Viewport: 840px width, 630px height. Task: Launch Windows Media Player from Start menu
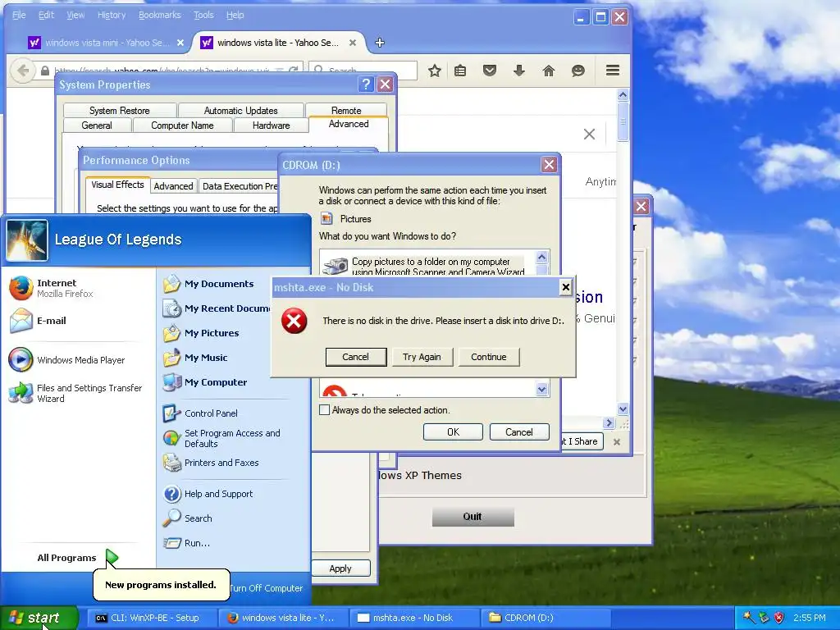pyautogui.click(x=67, y=359)
